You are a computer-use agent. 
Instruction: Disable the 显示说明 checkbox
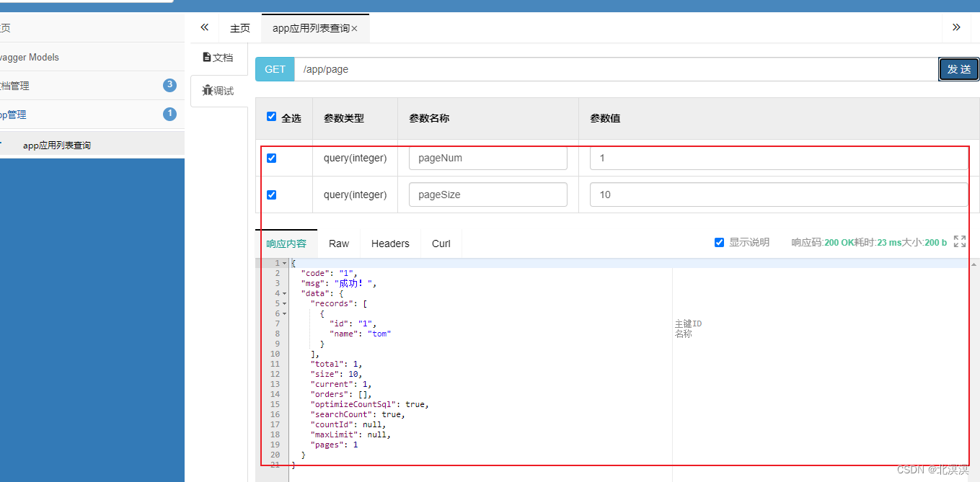pos(719,242)
